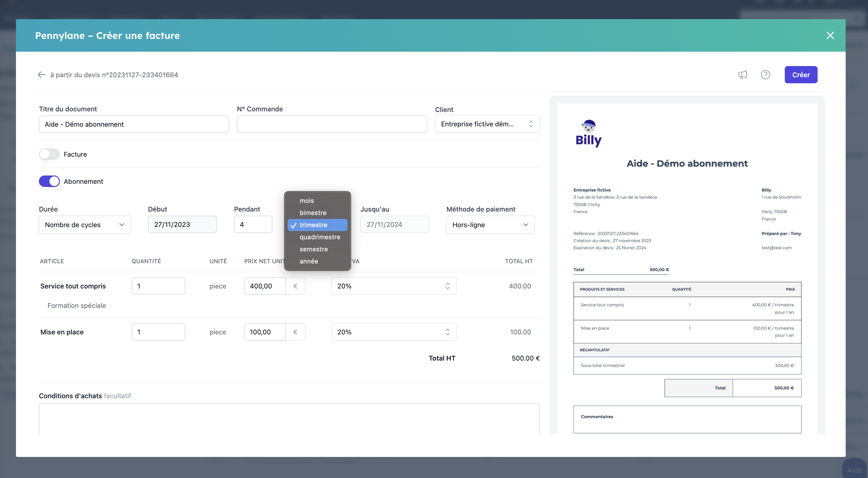Viewport: 868px width, 478px height.
Task: Click the Commentaires box in preview
Action: click(688, 419)
